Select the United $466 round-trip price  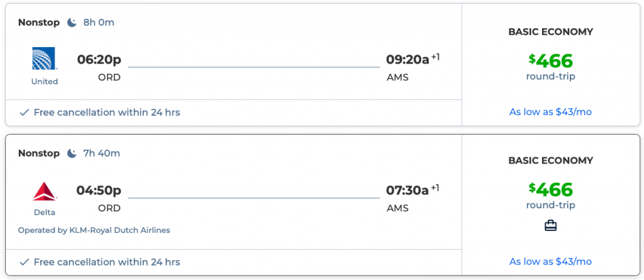tap(550, 61)
